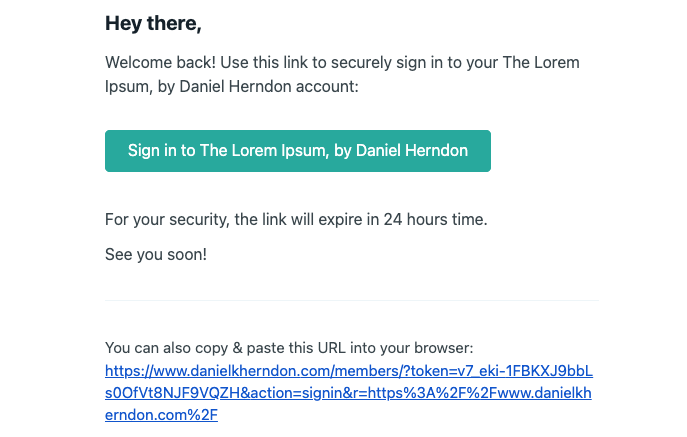Click the 'Welcome back!' phrase in the intro

[x=160, y=63]
